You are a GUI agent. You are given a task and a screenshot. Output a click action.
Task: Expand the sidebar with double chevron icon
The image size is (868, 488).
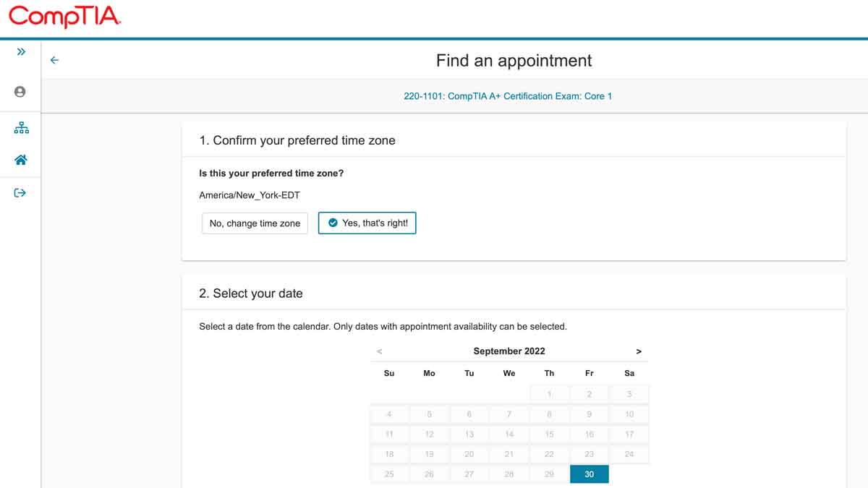coord(21,52)
